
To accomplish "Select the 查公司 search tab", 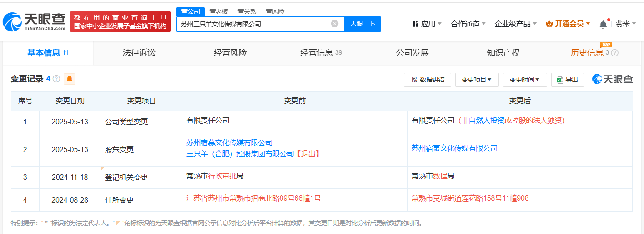I will pyautogui.click(x=191, y=11).
